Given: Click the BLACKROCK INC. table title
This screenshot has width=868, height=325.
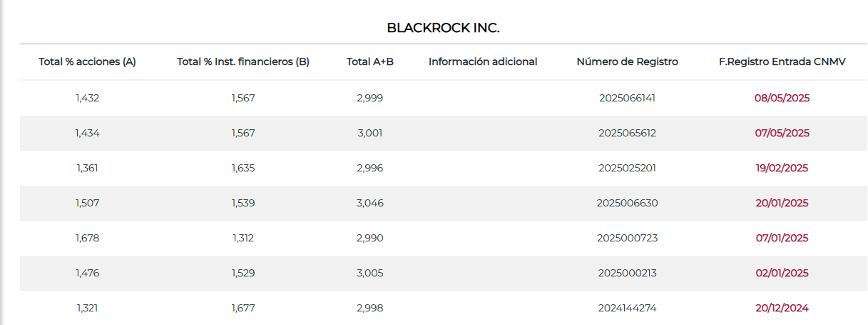Looking at the screenshot, I should (x=443, y=28).
